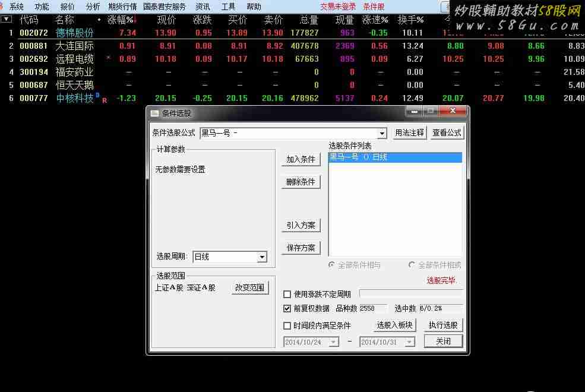Open the 期货行情 menu
The image size is (585, 392).
tap(122, 7)
